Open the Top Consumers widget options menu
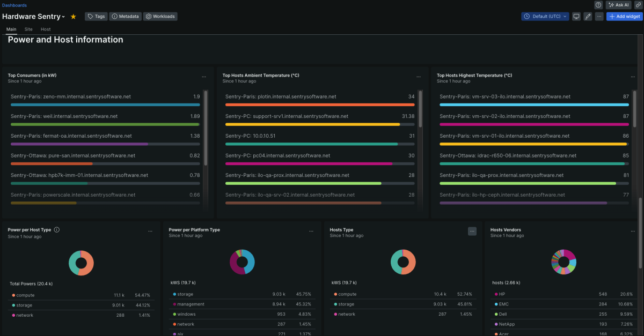Viewport: 644px width, 336px height. tap(204, 76)
